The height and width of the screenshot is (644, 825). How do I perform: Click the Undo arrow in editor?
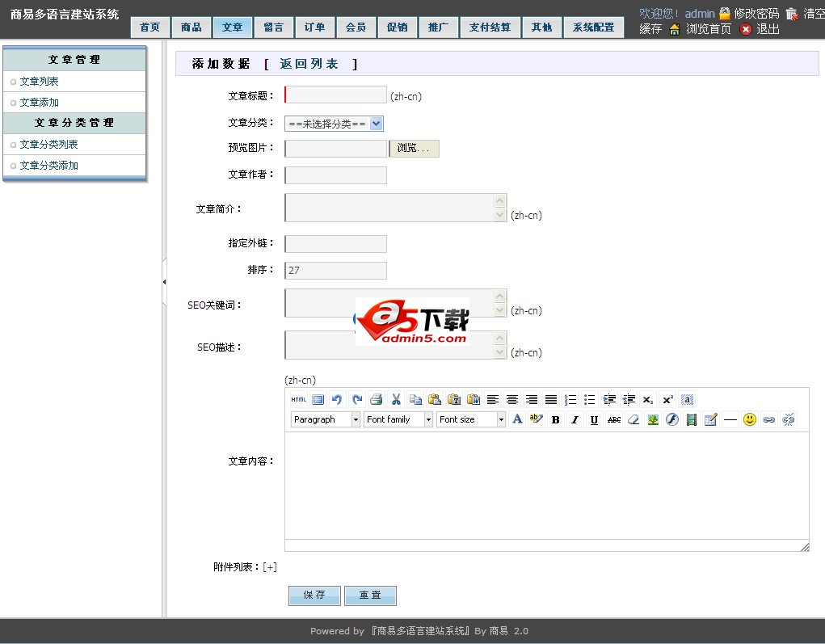click(337, 399)
